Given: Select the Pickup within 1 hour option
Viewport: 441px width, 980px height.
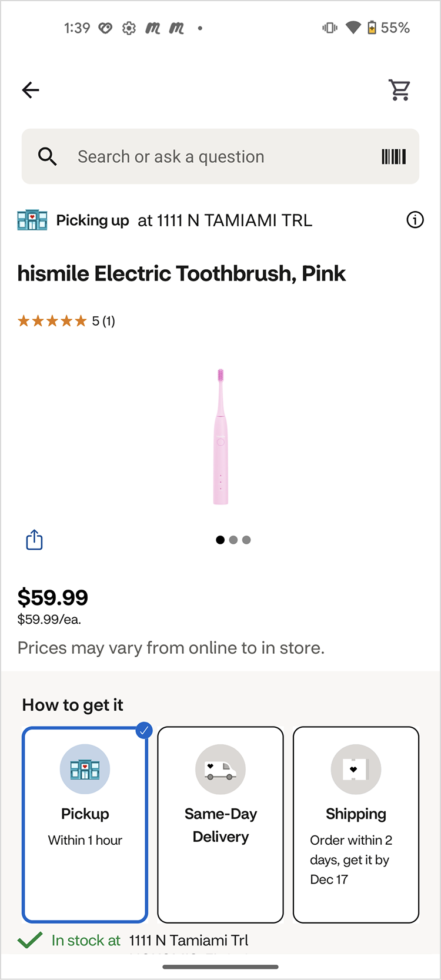Looking at the screenshot, I should (85, 824).
